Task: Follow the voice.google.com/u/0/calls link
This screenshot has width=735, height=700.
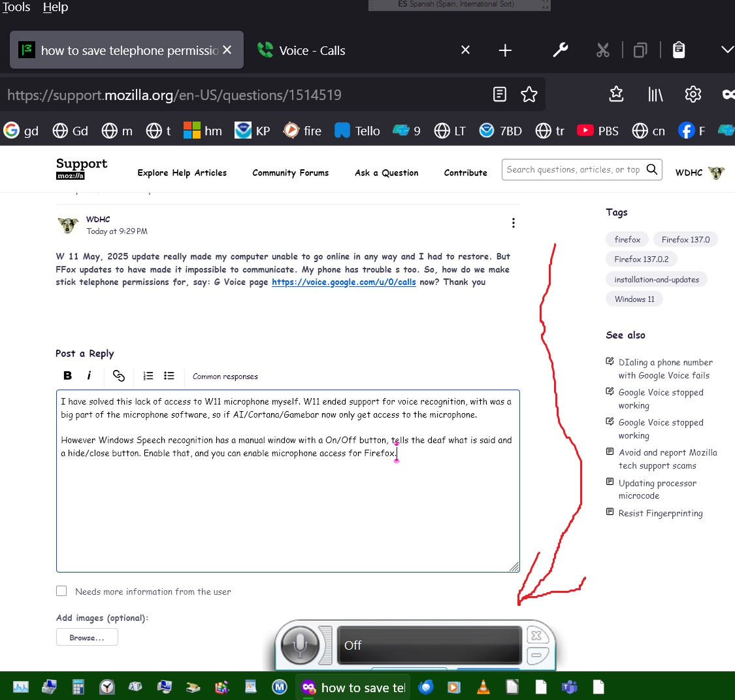Action: point(344,282)
